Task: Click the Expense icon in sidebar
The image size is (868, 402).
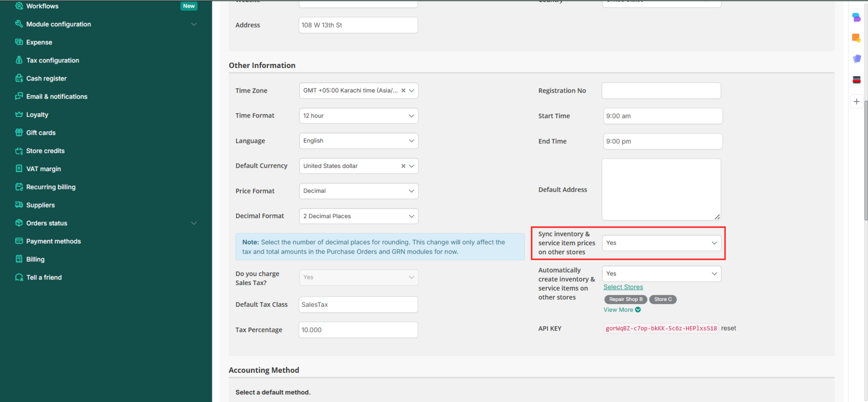Action: [19, 42]
